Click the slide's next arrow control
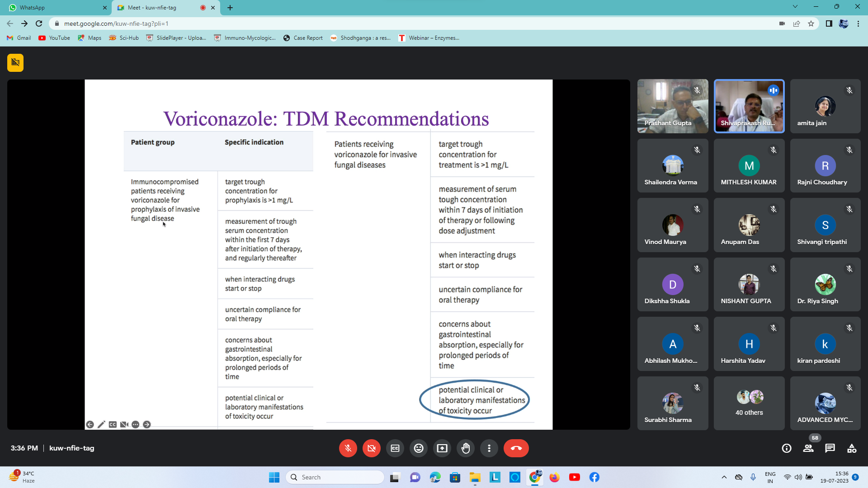Viewport: 868px width, 488px height. 147,425
